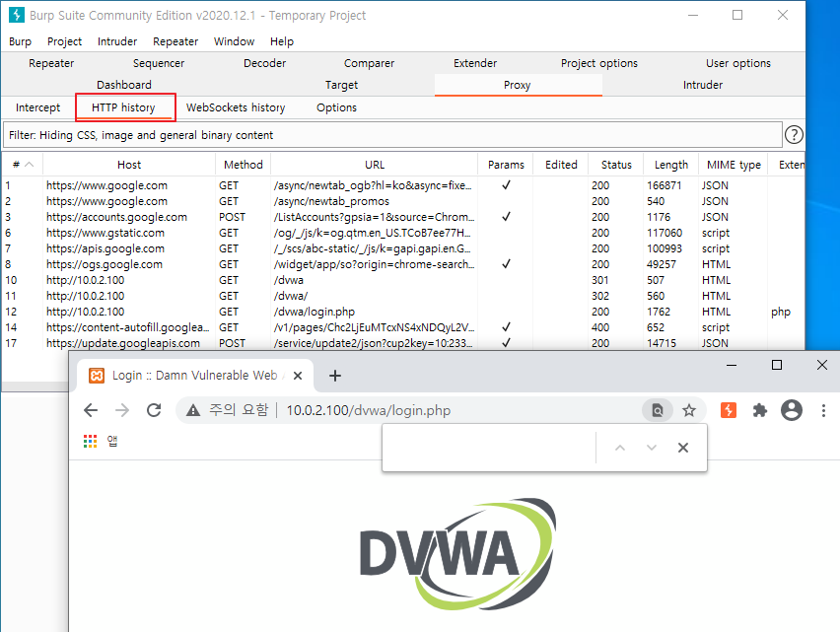The width and height of the screenshot is (840, 632).
Task: Open the apps grid shortcut in bookmarks bar
Action: [x=90, y=441]
